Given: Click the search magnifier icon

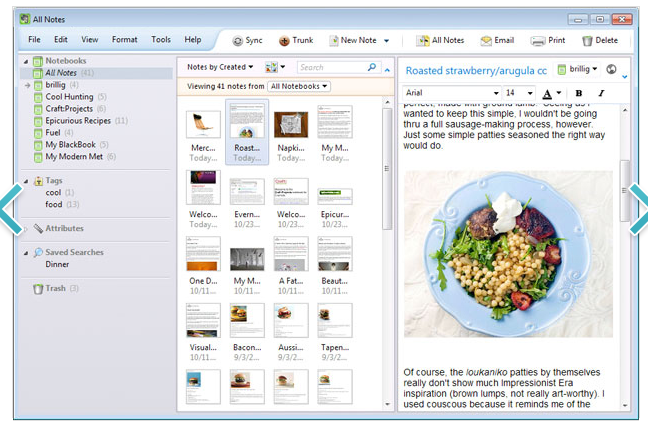Looking at the screenshot, I should click(x=372, y=67).
